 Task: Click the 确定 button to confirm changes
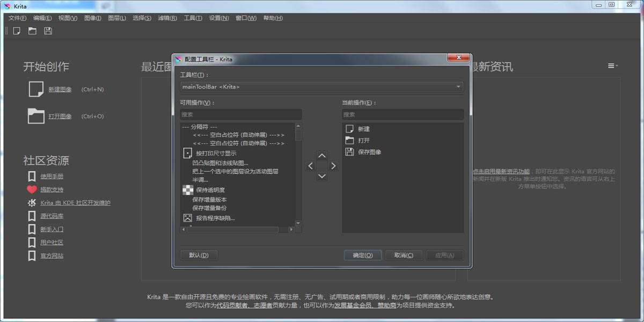[363, 255]
